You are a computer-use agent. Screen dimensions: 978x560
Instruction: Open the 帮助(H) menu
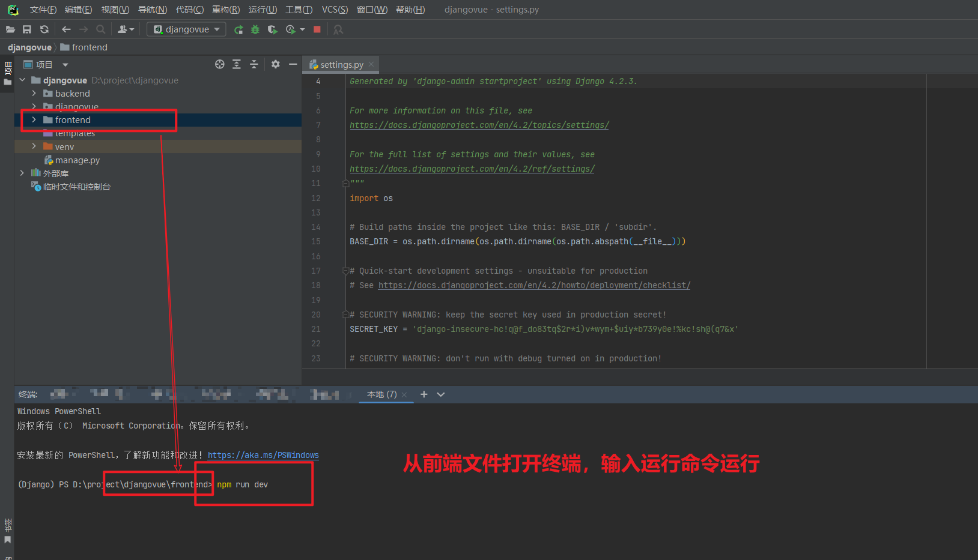point(410,10)
